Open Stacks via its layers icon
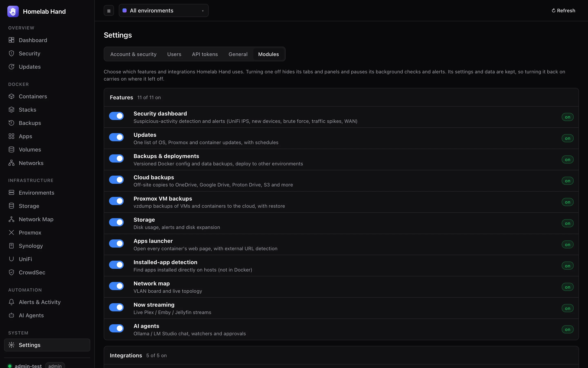Viewport: 588px width, 368px height. tap(11, 110)
